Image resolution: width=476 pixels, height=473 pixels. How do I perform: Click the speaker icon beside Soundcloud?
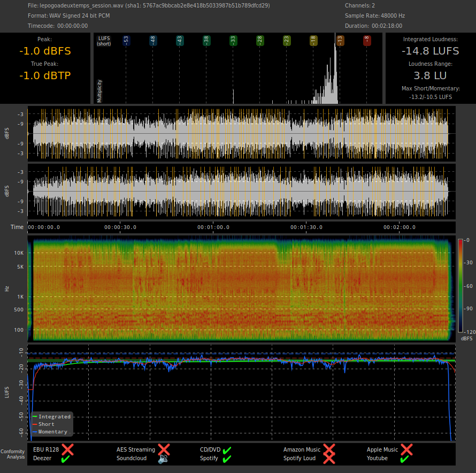[164, 459]
